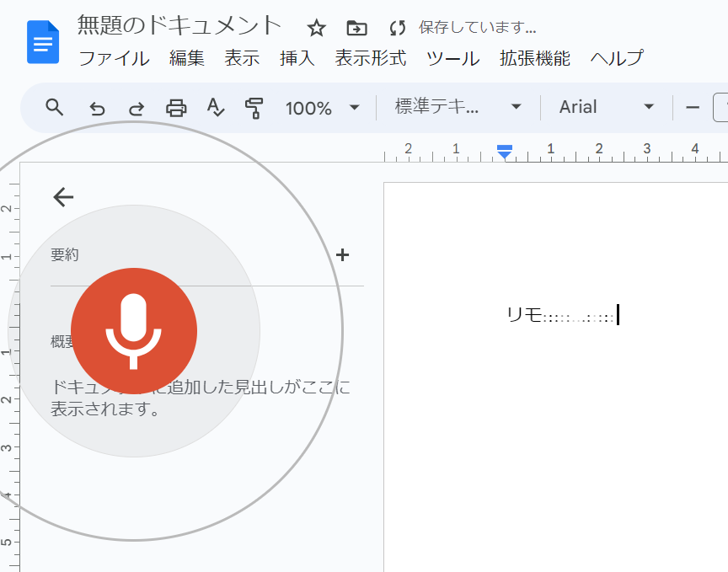Open the ファイル menu

[x=114, y=58]
